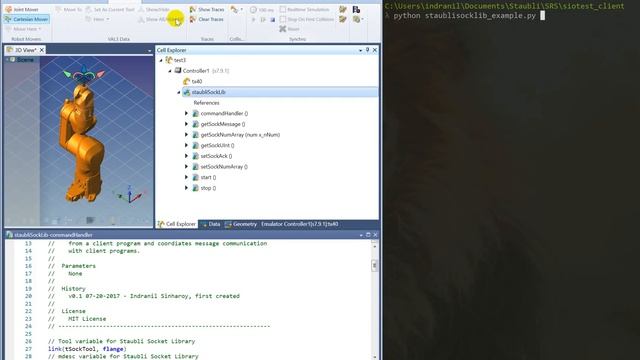The height and width of the screenshot is (360, 640).
Task: Expand the commandHandler () program
Action: tap(186, 113)
